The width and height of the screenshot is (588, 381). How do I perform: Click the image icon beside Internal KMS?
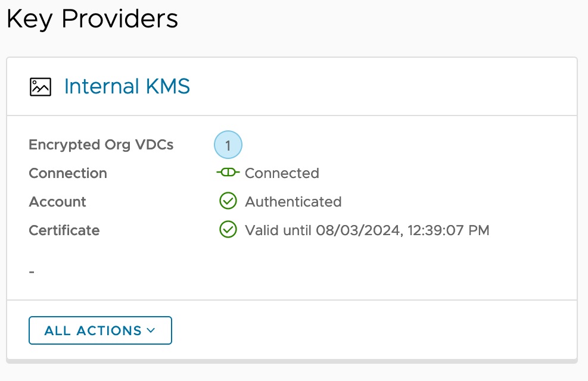click(41, 87)
